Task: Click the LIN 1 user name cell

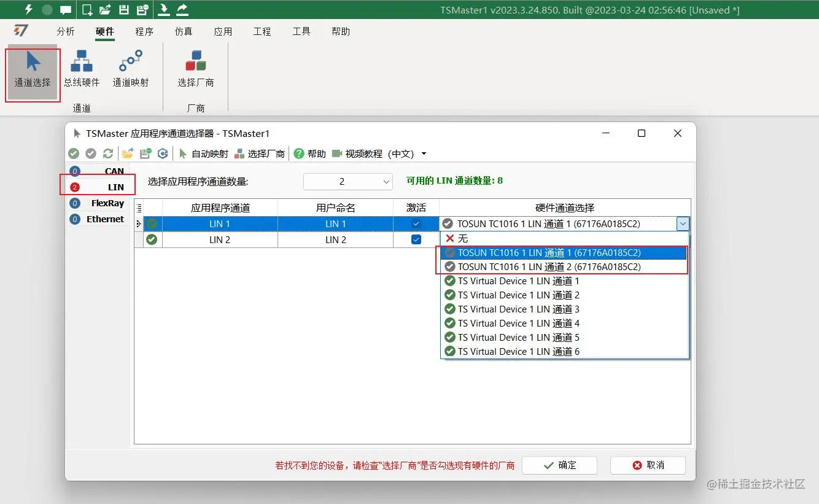Action: (335, 224)
